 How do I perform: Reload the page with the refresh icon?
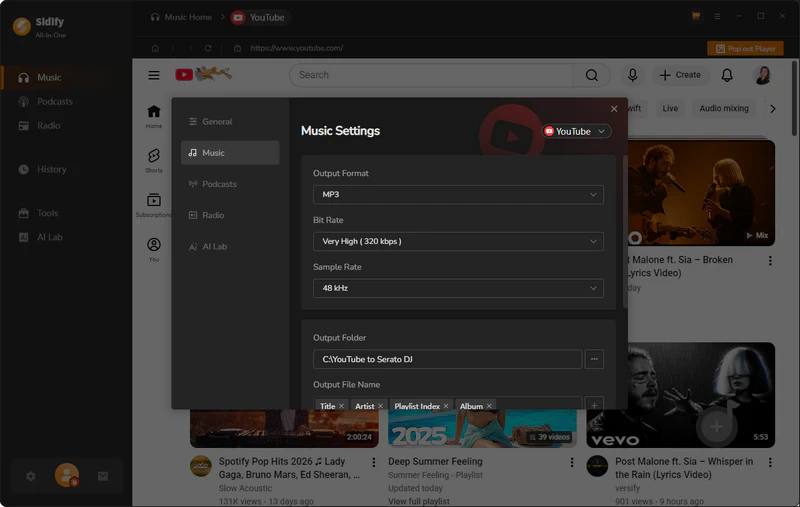pyautogui.click(x=208, y=48)
